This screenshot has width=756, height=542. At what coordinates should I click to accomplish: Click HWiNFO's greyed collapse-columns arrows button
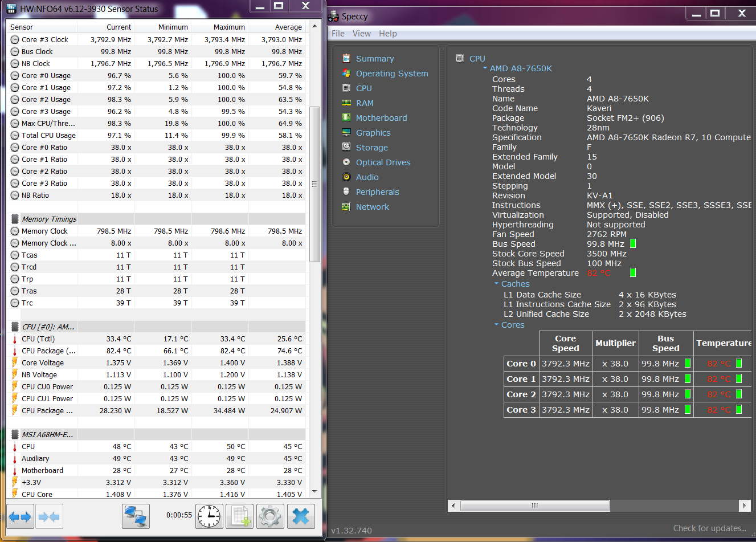49,517
